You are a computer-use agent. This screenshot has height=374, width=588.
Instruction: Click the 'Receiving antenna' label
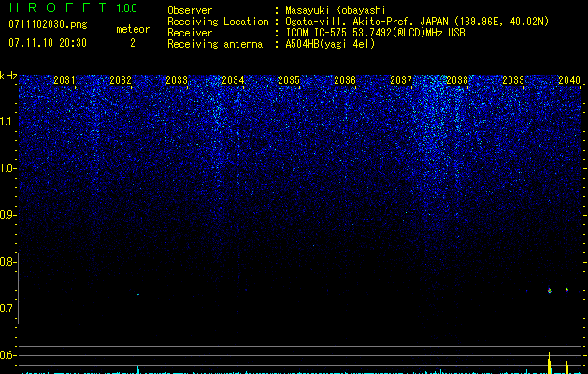click(x=215, y=44)
